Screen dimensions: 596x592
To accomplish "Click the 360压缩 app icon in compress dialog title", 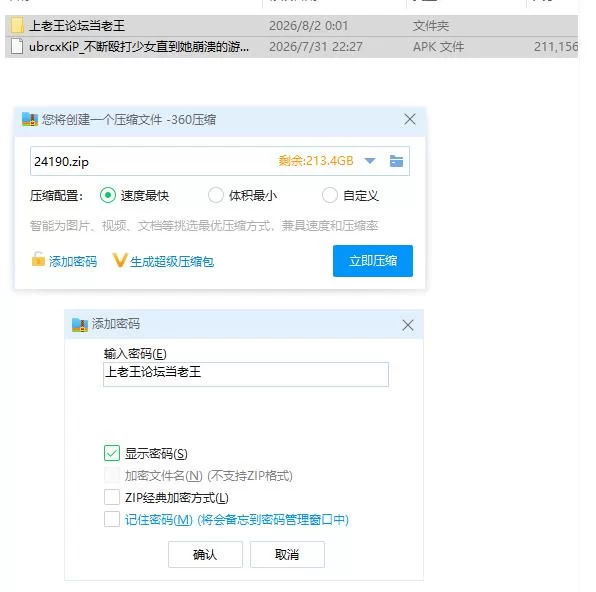I will click(30, 119).
